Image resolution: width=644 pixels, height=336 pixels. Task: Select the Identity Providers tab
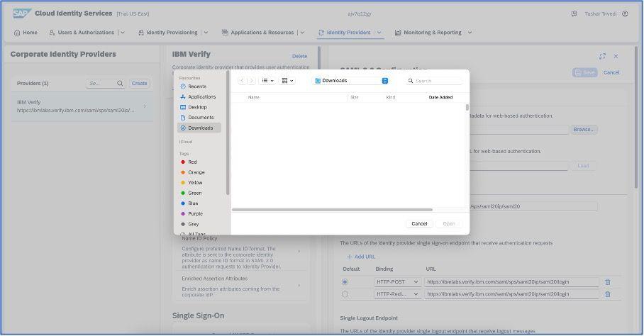click(345, 33)
